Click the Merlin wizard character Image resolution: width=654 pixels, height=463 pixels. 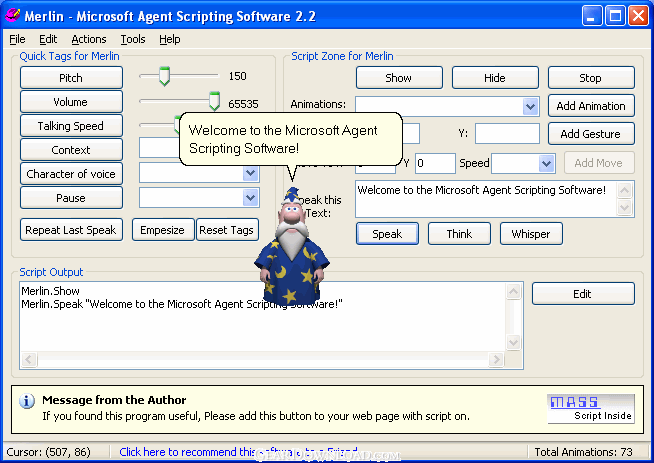click(292, 246)
